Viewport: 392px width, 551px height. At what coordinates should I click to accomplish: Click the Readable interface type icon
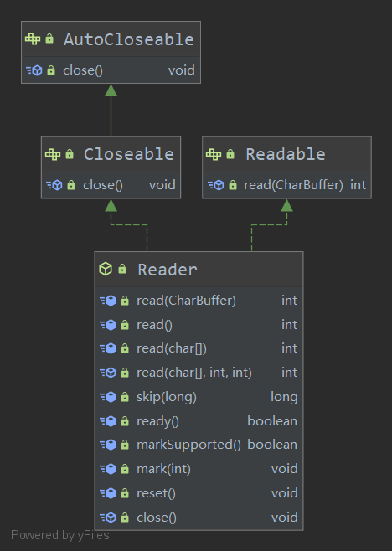214,154
